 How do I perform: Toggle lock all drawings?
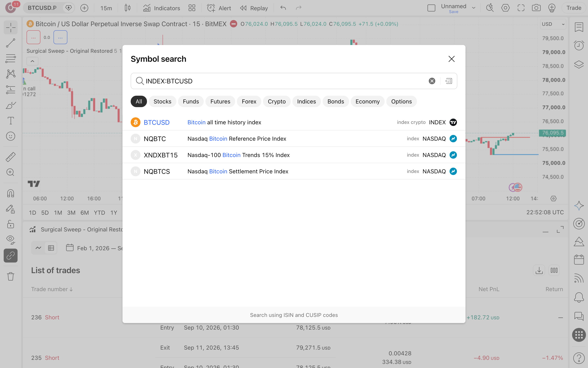click(10, 224)
